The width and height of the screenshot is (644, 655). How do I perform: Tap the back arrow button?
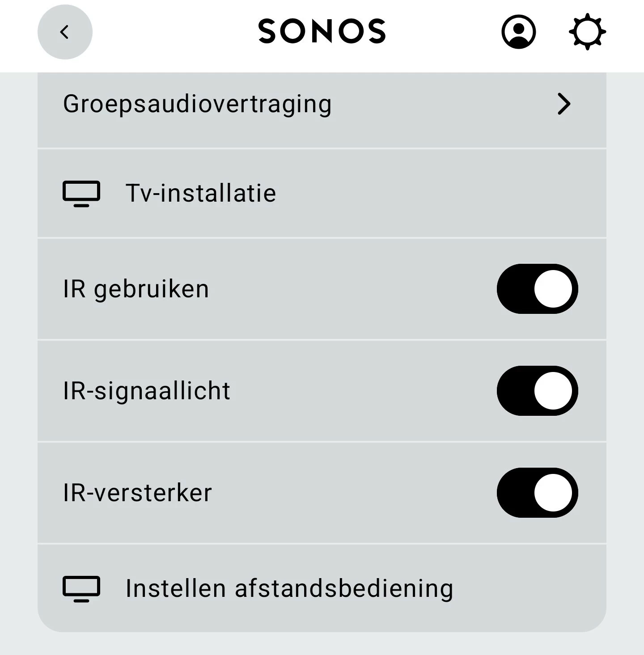click(64, 32)
